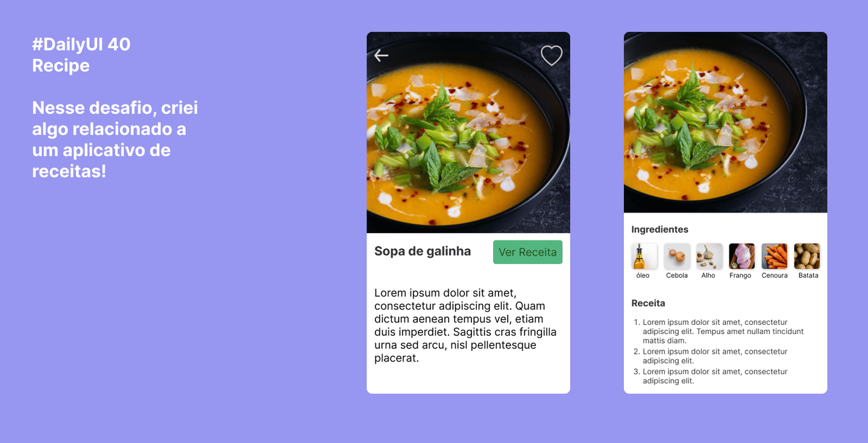Click the Ingredientes heading
Viewport: 868px width, 443px height.
coord(659,230)
